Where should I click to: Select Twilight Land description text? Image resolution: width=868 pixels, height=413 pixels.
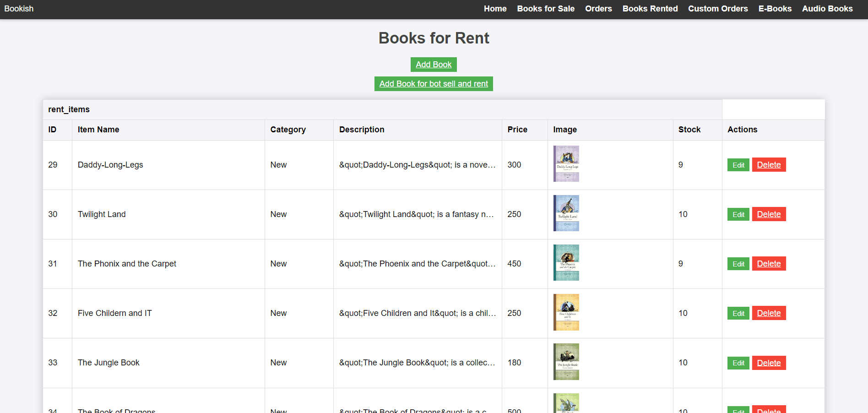click(417, 214)
